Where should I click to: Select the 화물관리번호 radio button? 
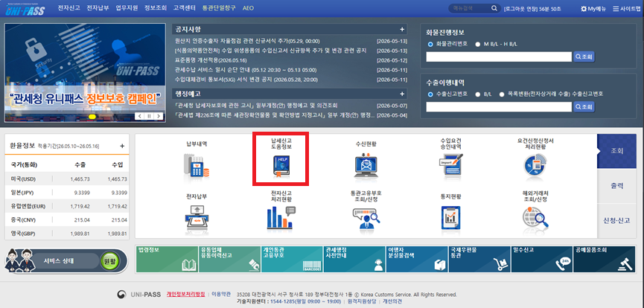point(430,44)
